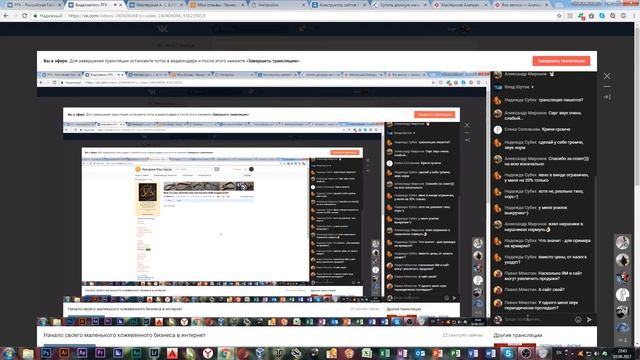Switch to the «Купить домокун» browser tab

400,5
